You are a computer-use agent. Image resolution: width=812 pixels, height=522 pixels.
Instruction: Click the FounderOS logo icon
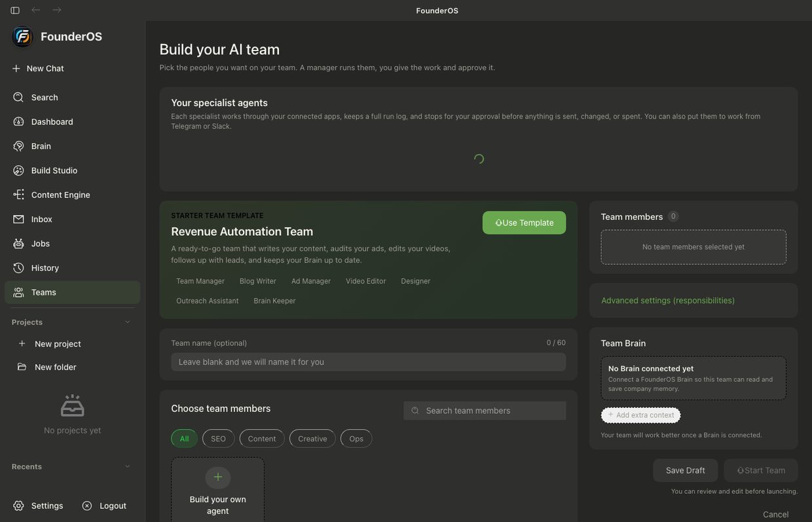tap(22, 37)
